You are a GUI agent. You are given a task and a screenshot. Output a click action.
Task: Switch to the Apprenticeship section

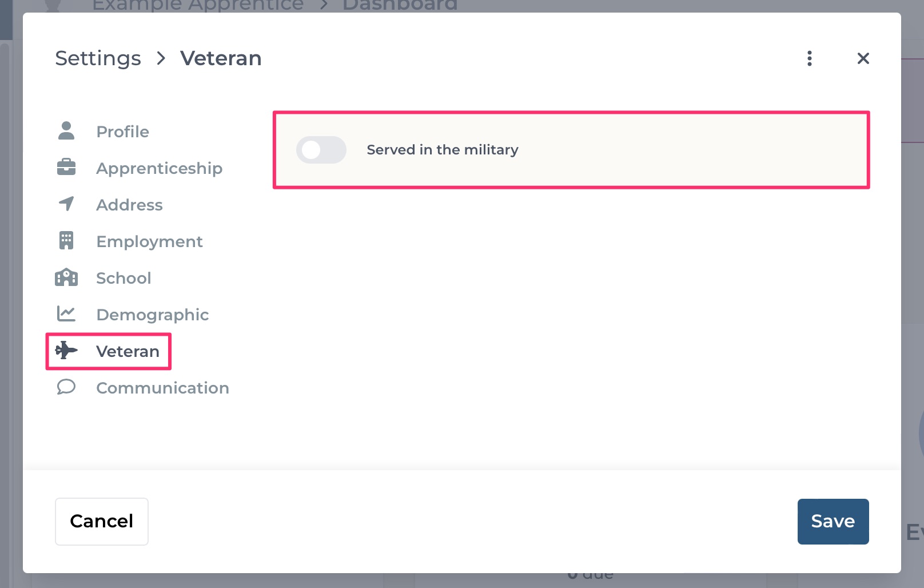pyautogui.click(x=160, y=168)
